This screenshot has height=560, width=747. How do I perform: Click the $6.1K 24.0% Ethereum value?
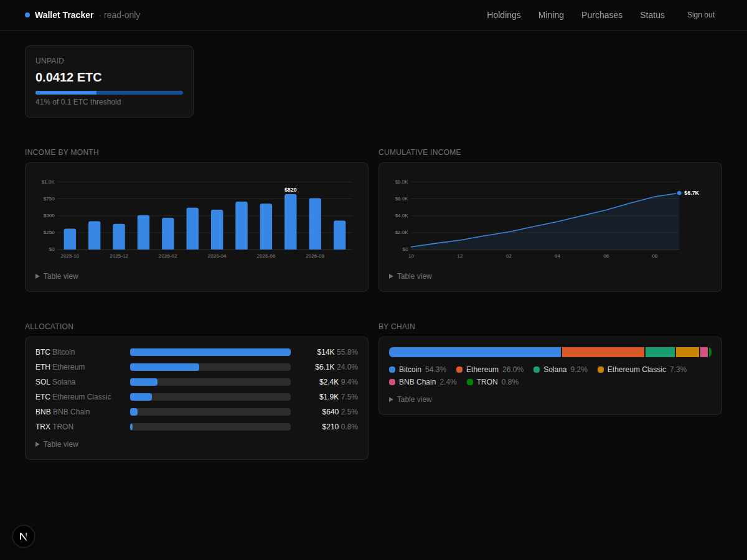(x=336, y=367)
